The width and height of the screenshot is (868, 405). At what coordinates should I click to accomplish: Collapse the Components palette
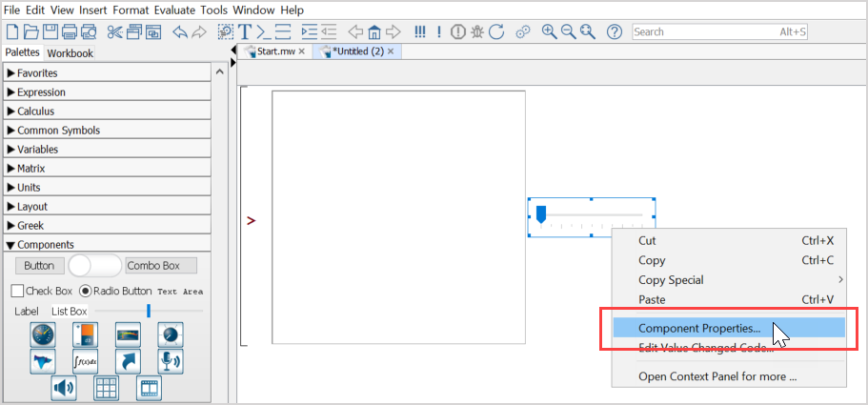[45, 245]
